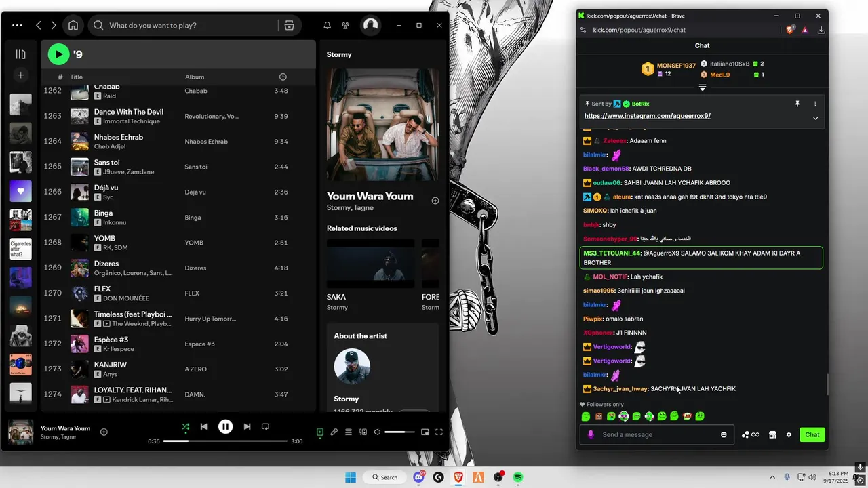Image resolution: width=868 pixels, height=488 pixels.
Task: Unpin message with pin icon
Action: point(797,104)
